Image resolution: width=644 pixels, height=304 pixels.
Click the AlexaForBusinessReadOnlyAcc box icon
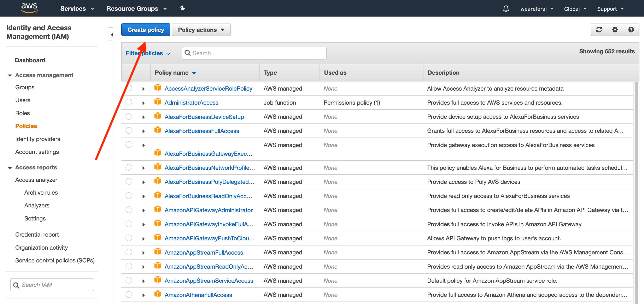coord(158,195)
